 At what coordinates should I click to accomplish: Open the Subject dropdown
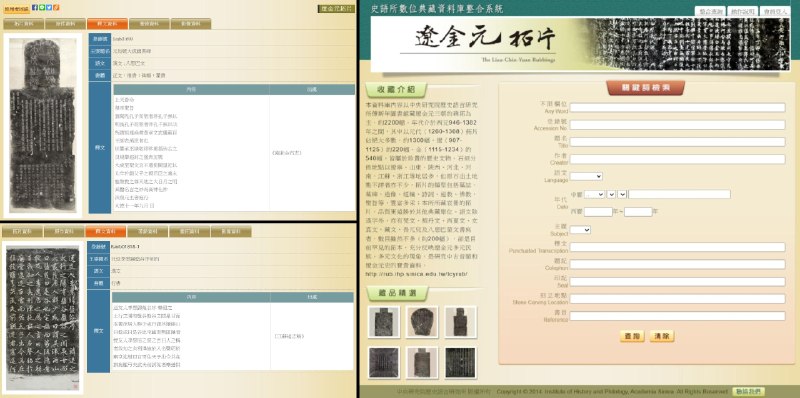click(580, 230)
